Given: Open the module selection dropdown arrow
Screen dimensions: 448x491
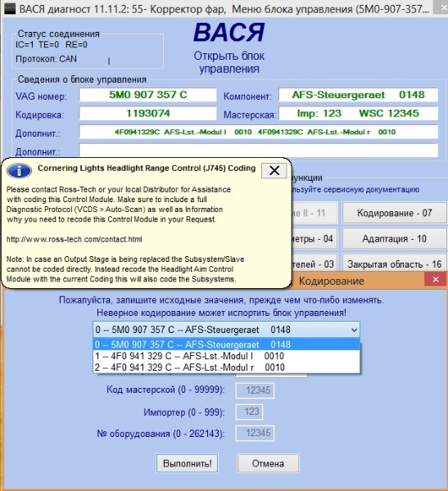Looking at the screenshot, I should coord(354,330).
